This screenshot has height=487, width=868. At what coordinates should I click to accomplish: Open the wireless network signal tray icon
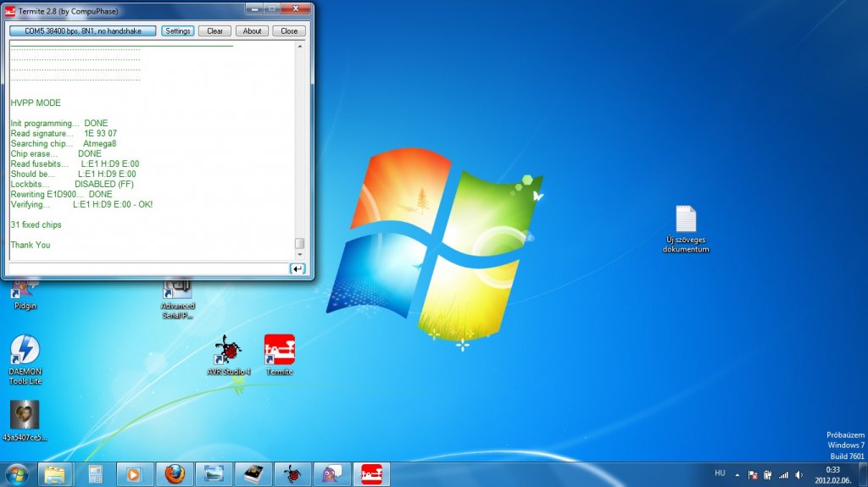coord(783,475)
